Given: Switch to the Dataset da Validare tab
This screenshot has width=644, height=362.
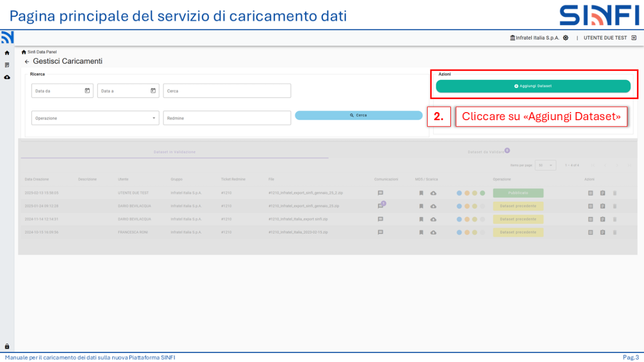Looking at the screenshot, I should (x=486, y=151).
